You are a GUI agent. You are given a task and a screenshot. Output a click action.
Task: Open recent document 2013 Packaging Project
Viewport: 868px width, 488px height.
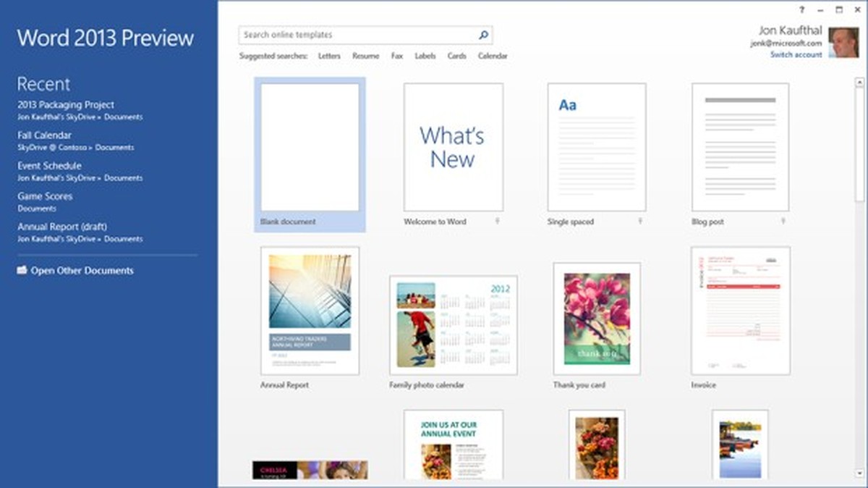(66, 104)
